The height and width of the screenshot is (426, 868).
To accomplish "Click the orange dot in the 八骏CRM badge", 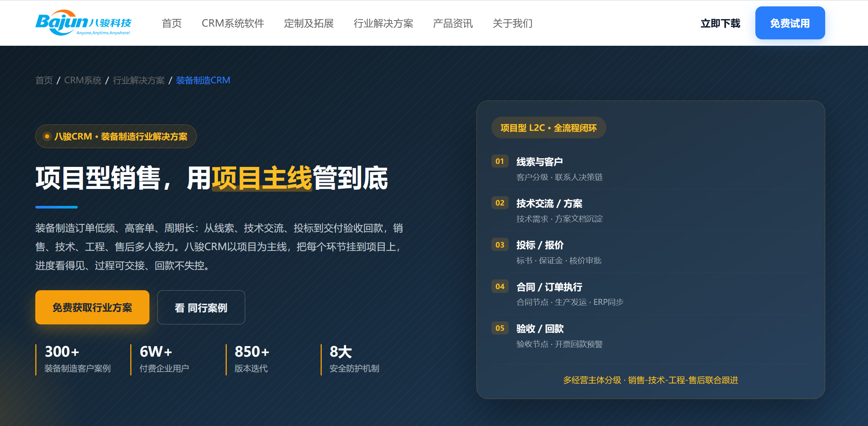I will point(47,136).
